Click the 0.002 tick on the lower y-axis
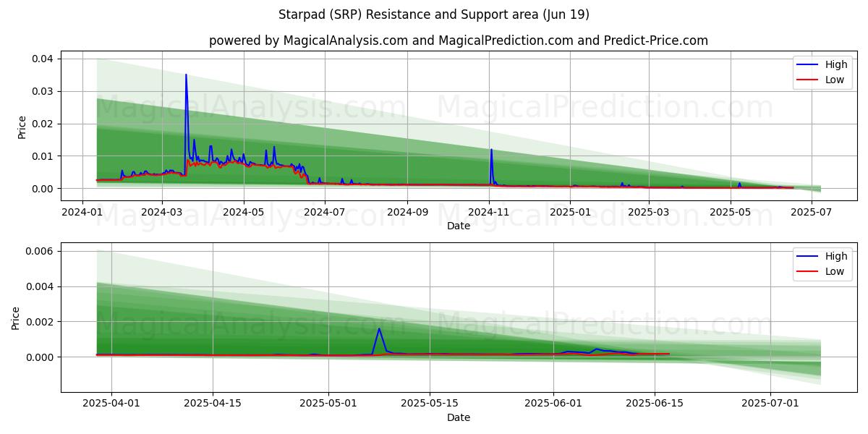The height and width of the screenshot is (434, 868). tap(41, 322)
